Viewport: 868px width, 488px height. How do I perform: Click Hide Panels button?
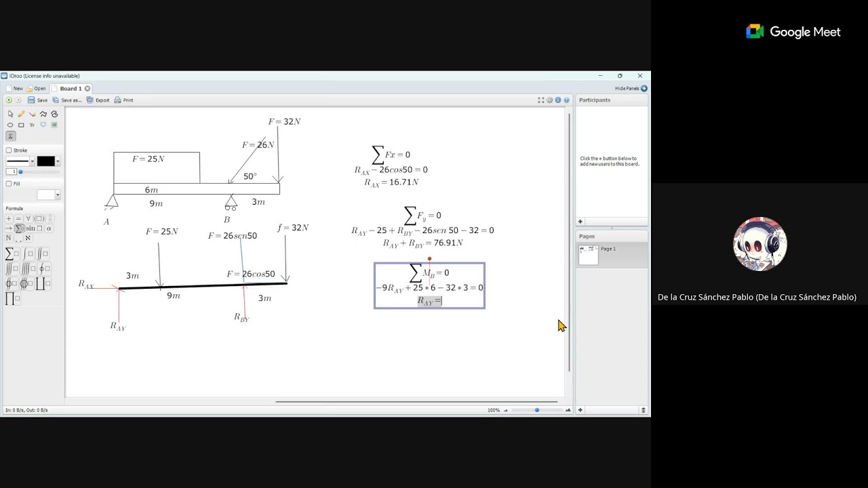tap(631, 88)
